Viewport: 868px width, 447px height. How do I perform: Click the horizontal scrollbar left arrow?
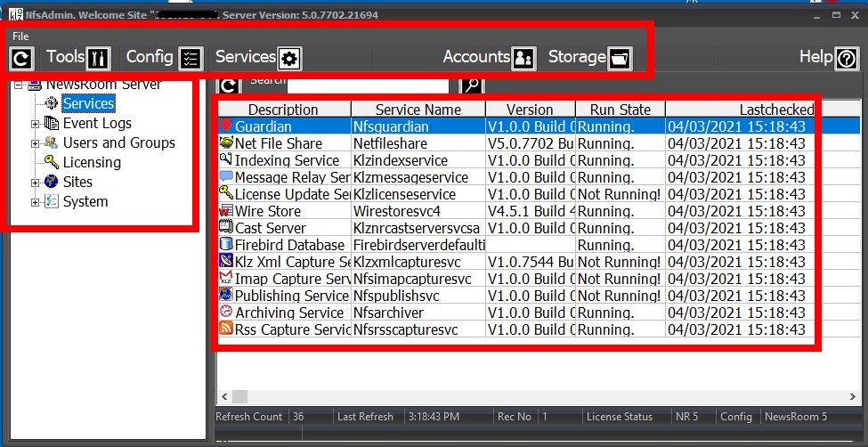pos(224,396)
